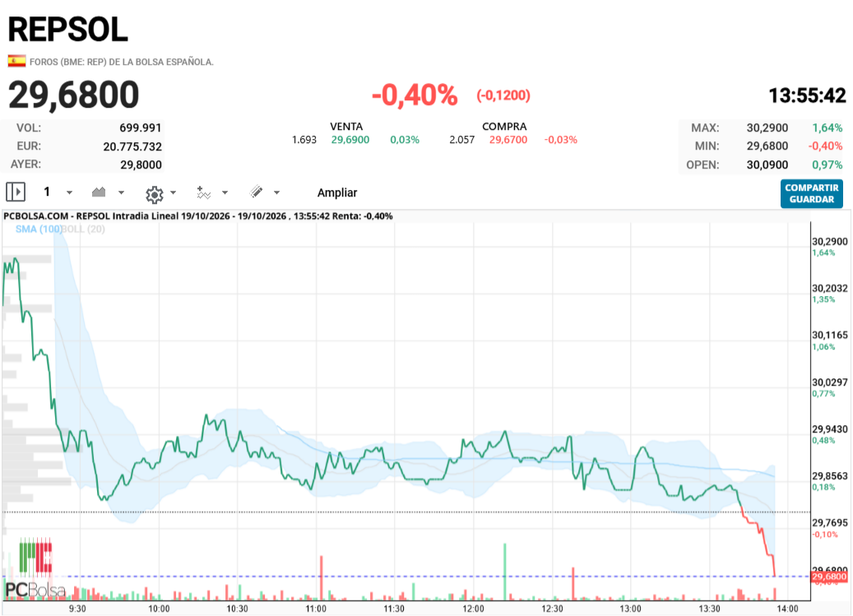853x616 pixels.
Task: Click the 14:00 time axis label
Action: coord(787,609)
